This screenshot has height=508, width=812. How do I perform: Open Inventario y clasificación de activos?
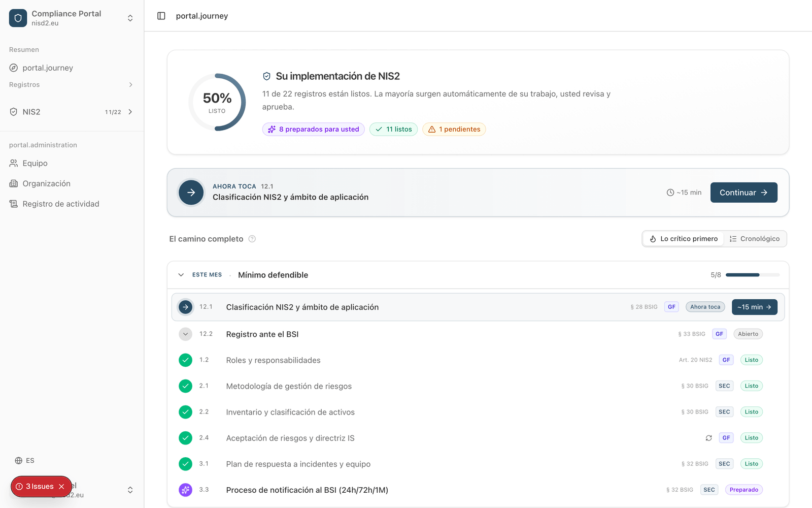click(x=478, y=412)
